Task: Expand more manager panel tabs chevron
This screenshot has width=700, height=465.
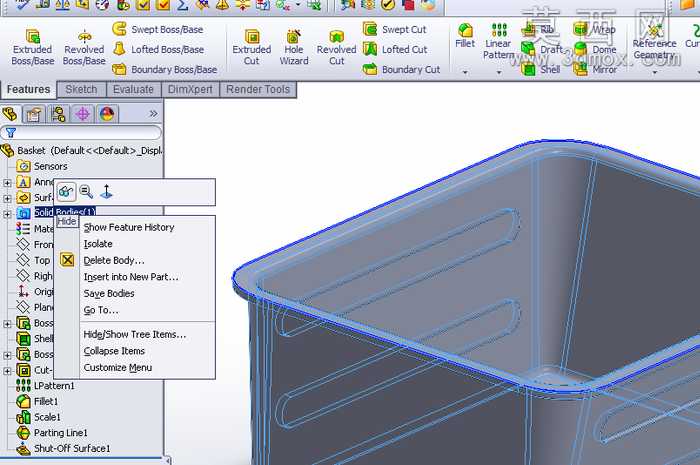Action: point(153,114)
